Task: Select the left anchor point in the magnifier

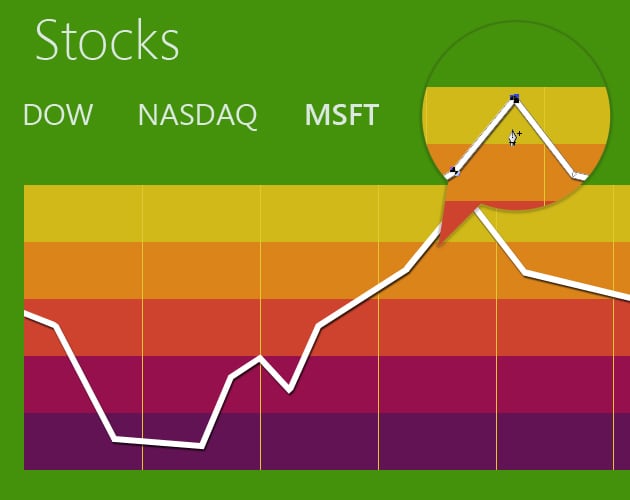Action: [x=455, y=170]
